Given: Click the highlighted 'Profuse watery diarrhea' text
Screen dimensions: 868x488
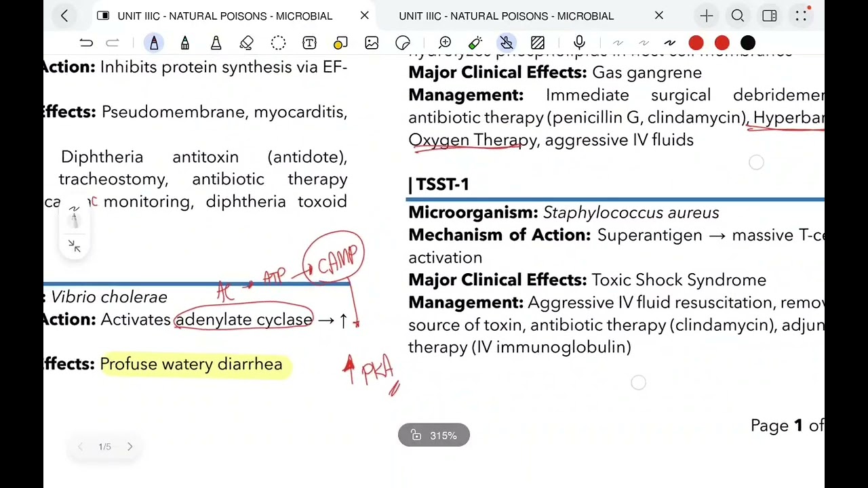Looking at the screenshot, I should (x=191, y=365).
